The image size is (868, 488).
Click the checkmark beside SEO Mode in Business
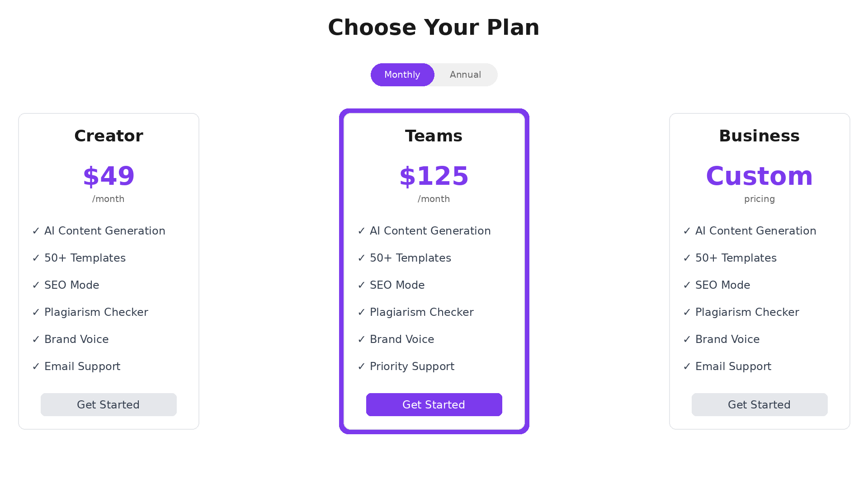pyautogui.click(x=687, y=285)
